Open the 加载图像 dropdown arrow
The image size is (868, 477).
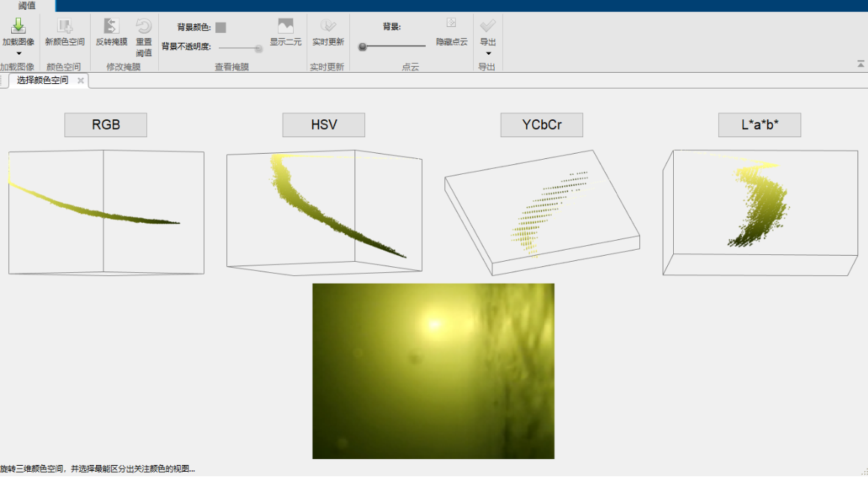(x=18, y=53)
